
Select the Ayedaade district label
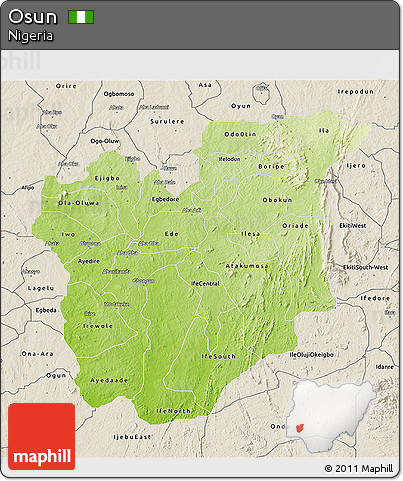109,380
